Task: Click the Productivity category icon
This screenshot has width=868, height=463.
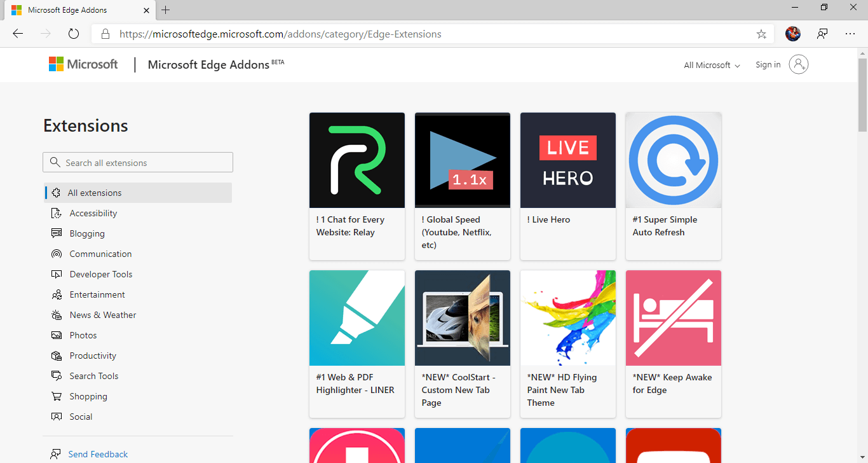Action: click(x=57, y=356)
